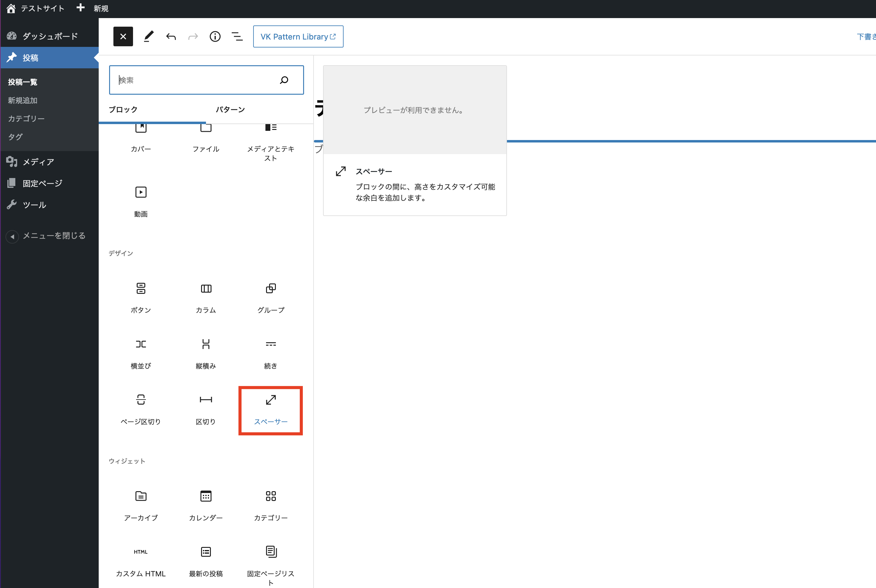The width and height of the screenshot is (876, 588).
Task: Insert the Columns (カラム) block
Action: (206, 298)
